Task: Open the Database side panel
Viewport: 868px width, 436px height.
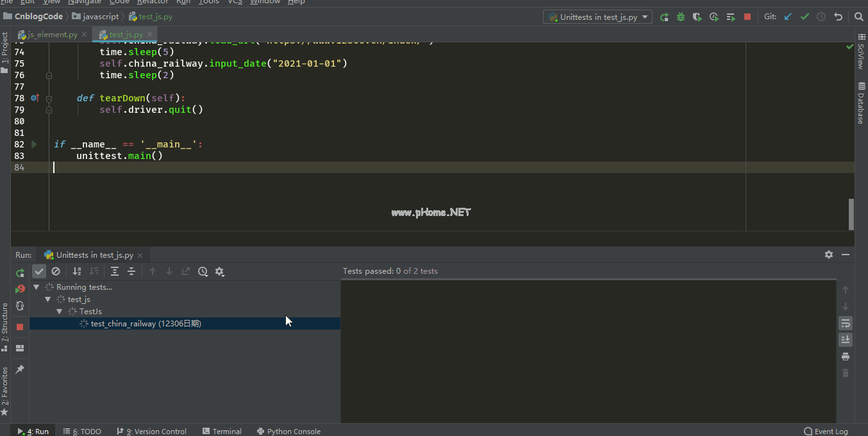Action: (862, 103)
